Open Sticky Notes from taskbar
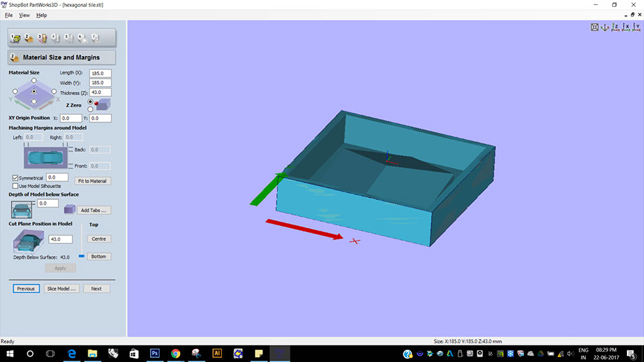Screen dimensions: 644x362 coord(259,353)
